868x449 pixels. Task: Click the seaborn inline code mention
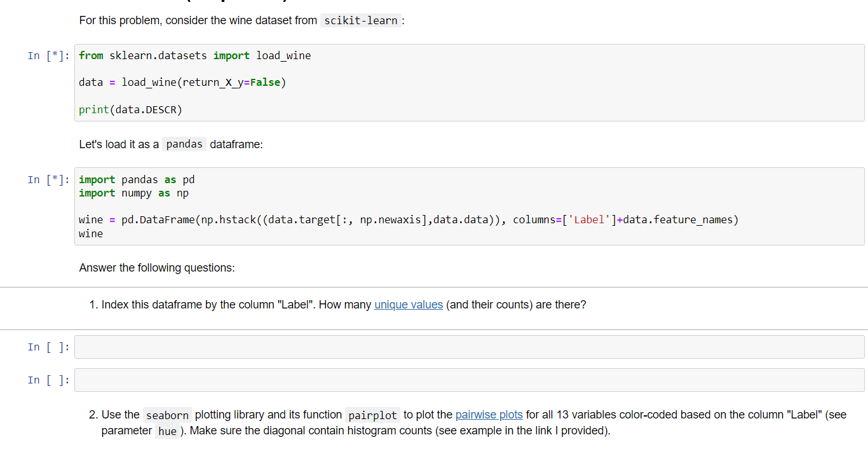[167, 415]
